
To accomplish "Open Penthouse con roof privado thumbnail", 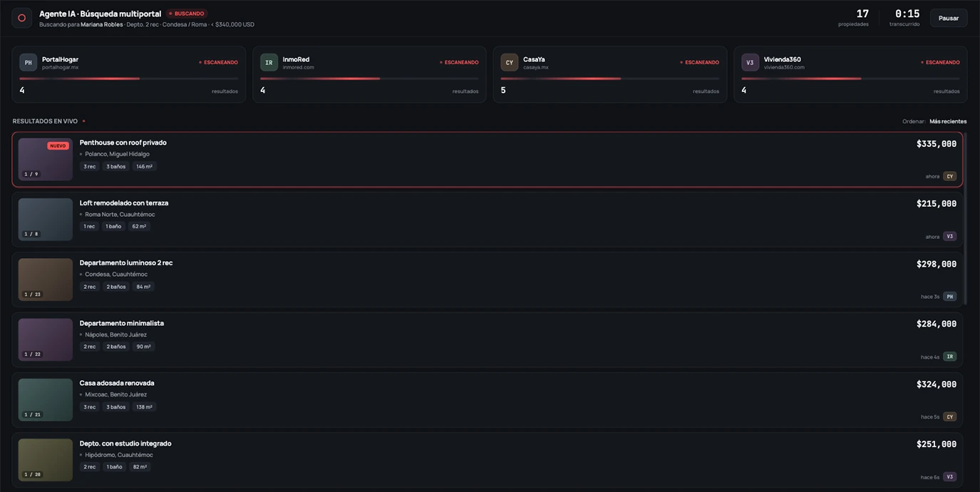I will 46,159.
